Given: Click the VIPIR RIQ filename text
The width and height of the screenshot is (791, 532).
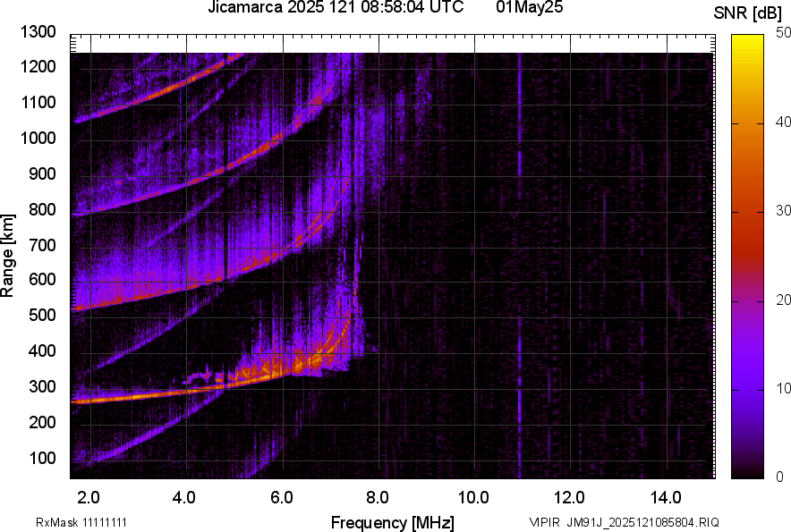Looking at the screenshot, I should (x=624, y=522).
